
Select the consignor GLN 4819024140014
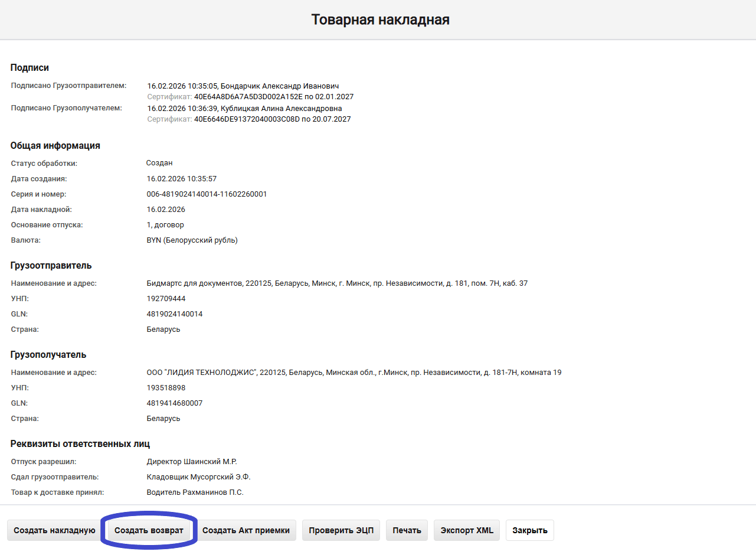(174, 314)
